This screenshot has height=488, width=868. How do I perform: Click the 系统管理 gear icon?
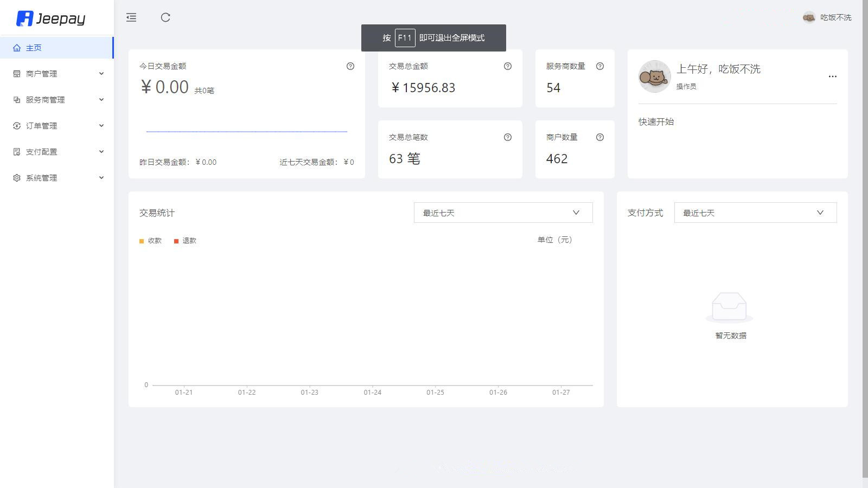point(17,178)
